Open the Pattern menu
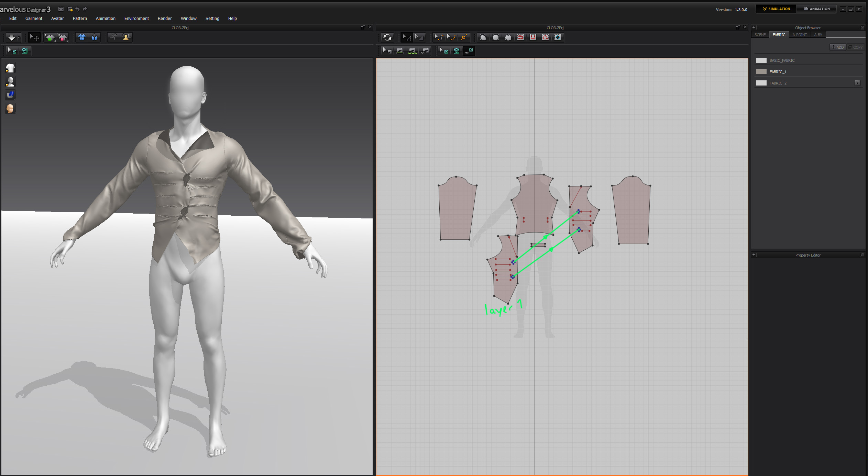Screen dimensions: 868x476 [x=80, y=19]
